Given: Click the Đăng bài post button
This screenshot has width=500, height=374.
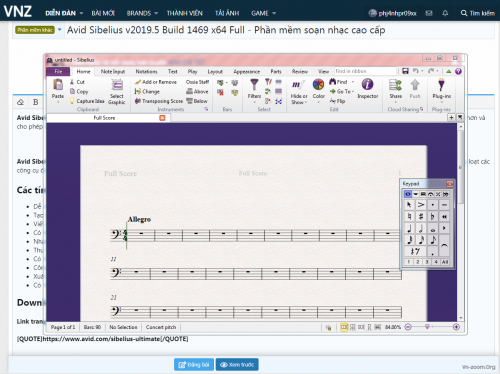Looking at the screenshot, I should click(x=194, y=364).
